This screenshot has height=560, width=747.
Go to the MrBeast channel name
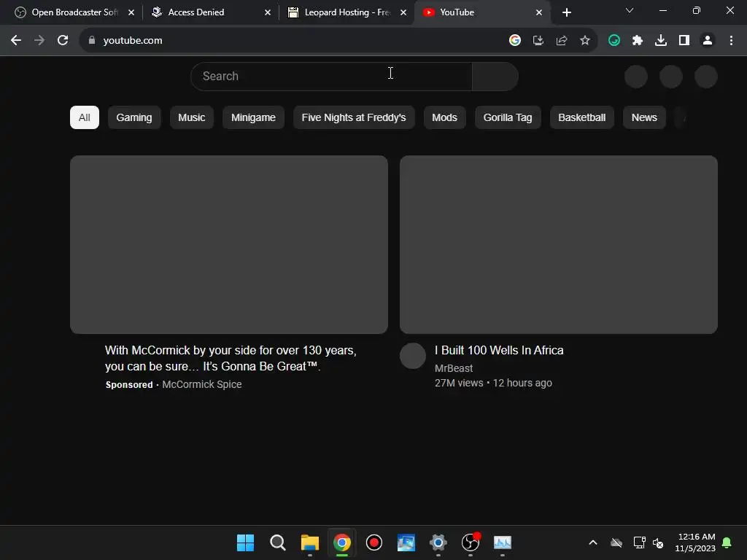pyautogui.click(x=454, y=368)
